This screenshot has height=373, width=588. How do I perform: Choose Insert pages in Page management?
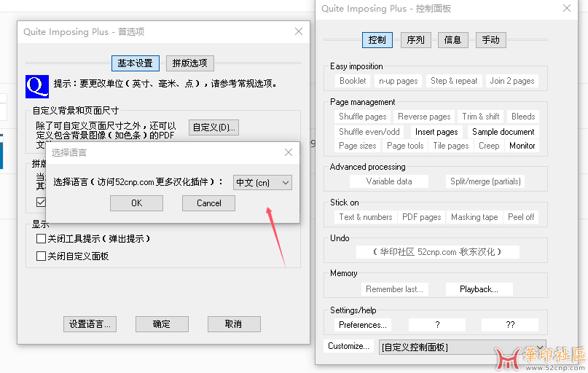click(x=436, y=132)
